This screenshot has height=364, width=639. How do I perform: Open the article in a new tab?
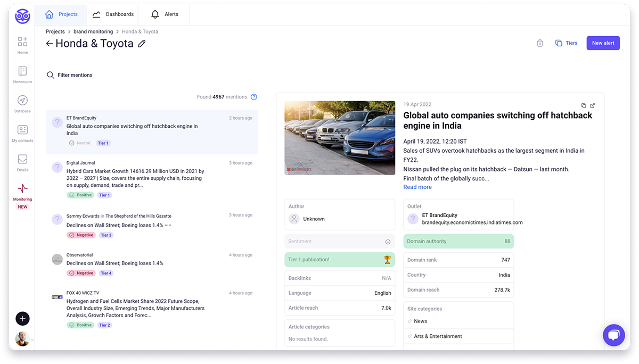click(592, 105)
